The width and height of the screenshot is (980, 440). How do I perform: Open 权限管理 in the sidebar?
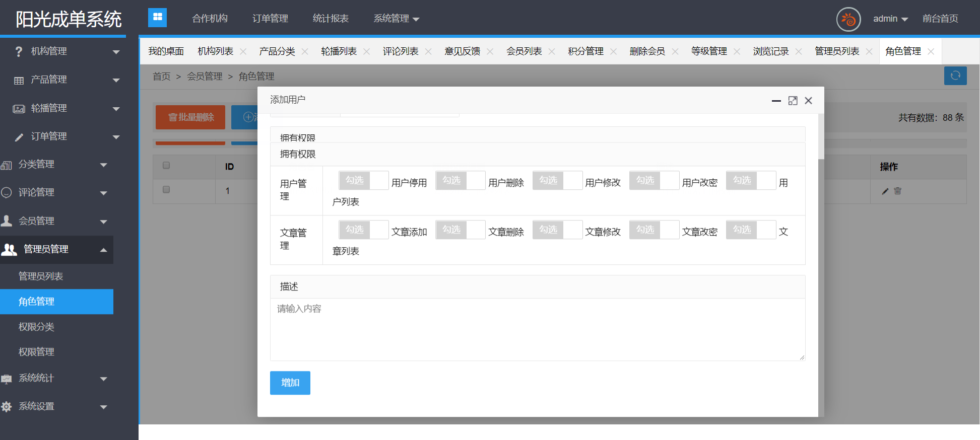tap(36, 352)
